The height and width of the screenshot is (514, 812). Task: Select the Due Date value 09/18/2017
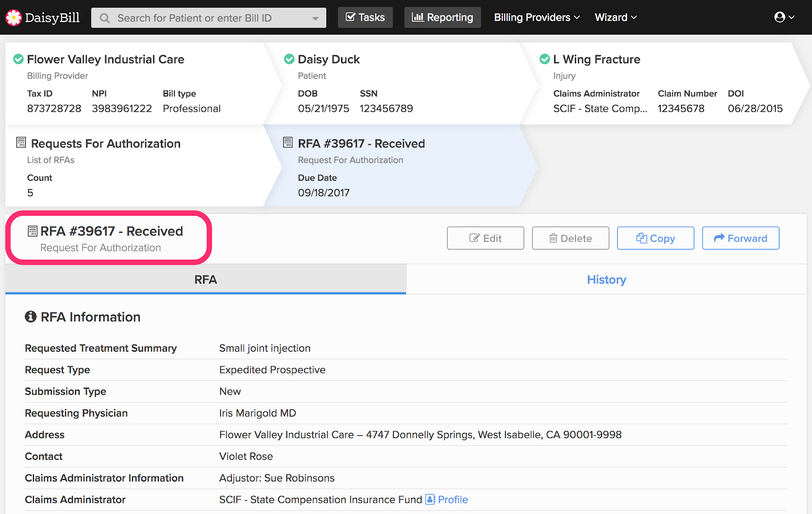click(x=324, y=193)
